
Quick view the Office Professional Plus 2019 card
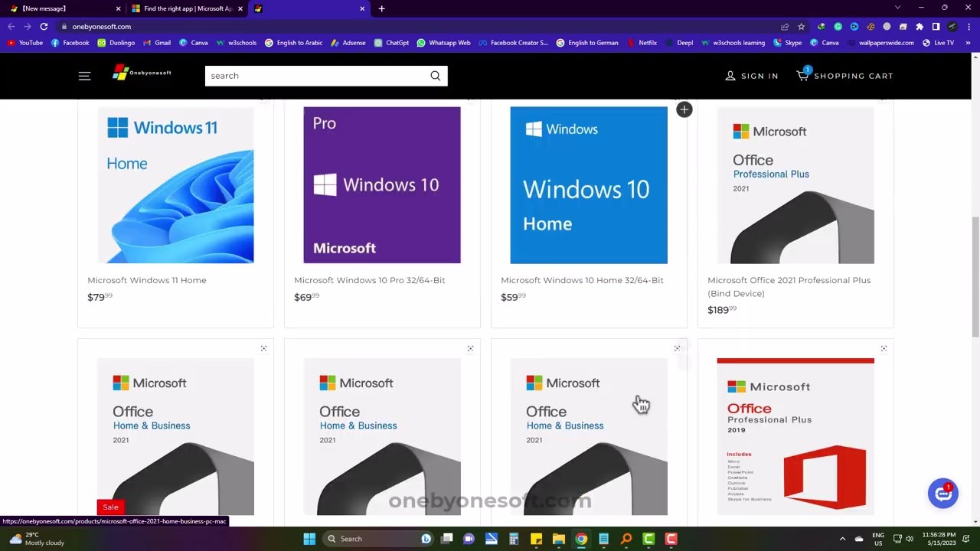point(884,348)
